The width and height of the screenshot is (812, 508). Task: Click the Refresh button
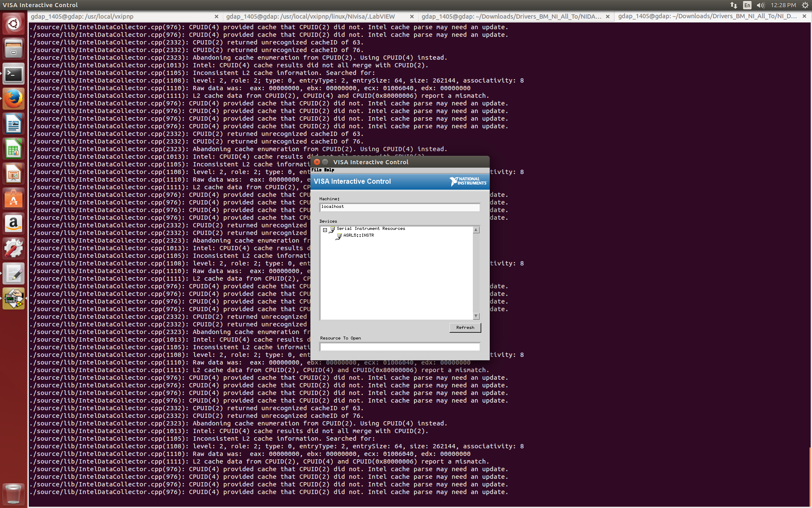(x=465, y=328)
